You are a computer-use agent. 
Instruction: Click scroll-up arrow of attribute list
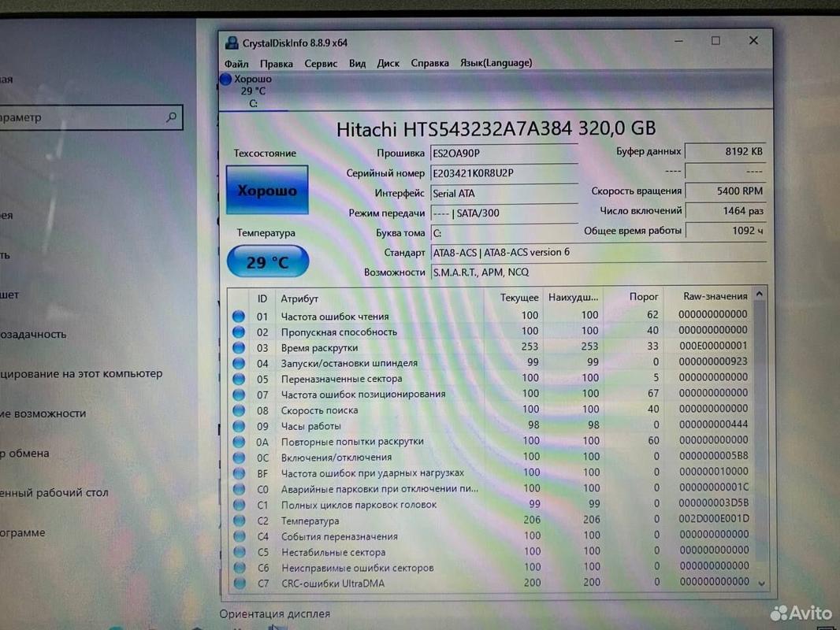(x=759, y=294)
